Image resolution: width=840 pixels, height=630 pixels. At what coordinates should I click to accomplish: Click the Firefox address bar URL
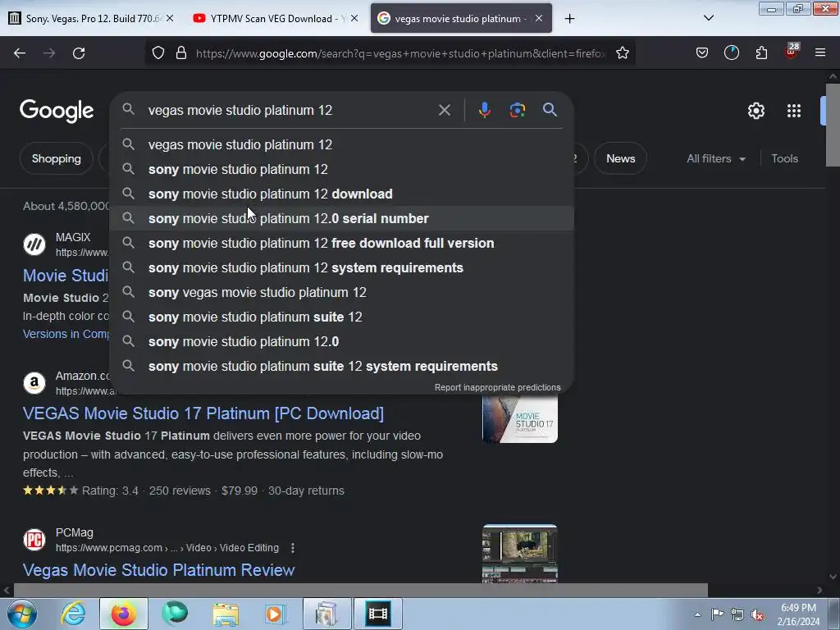[400, 53]
